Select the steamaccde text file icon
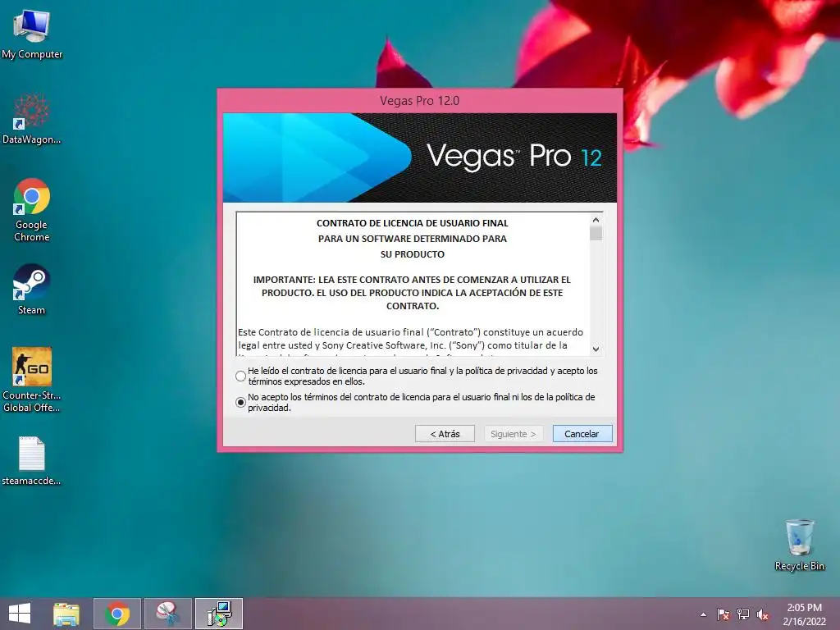Screen dimensions: 840x630 point(32,461)
